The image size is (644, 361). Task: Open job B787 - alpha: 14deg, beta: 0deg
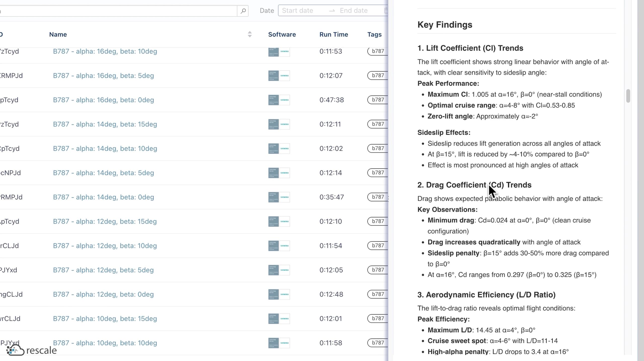click(x=103, y=197)
